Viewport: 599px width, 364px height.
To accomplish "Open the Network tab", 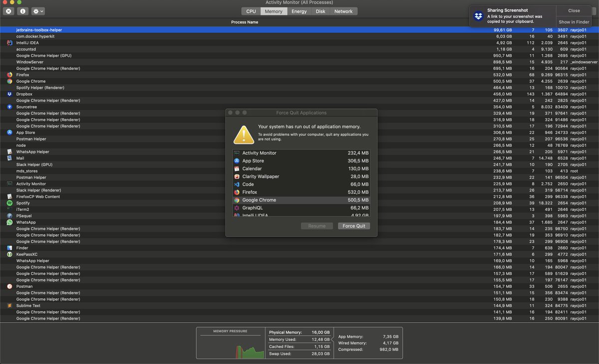I will point(343,11).
